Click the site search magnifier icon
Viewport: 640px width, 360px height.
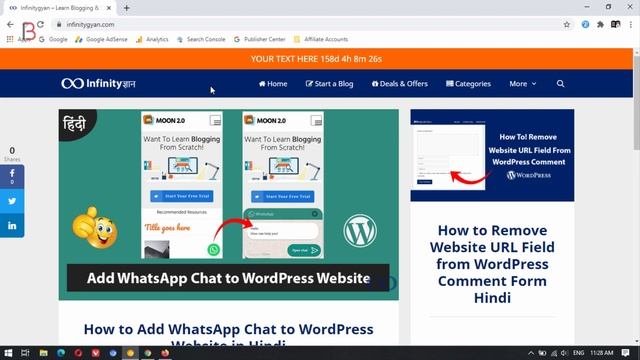[x=560, y=84]
